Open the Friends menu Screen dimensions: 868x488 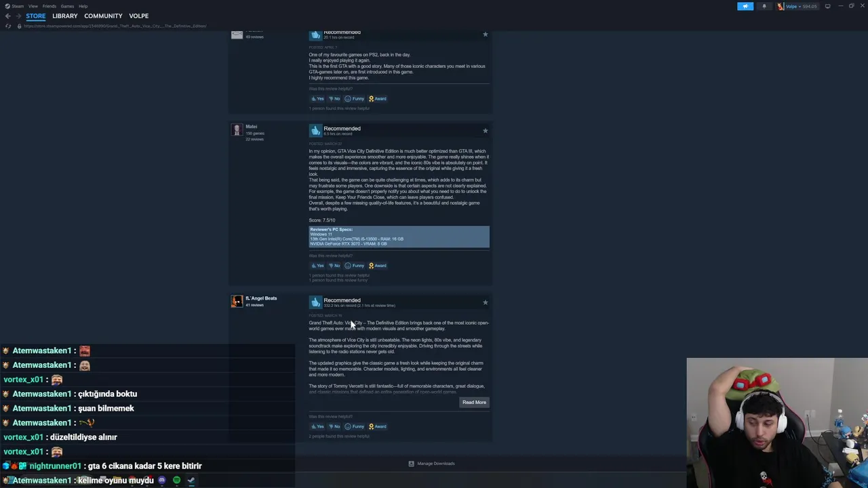pyautogui.click(x=50, y=6)
